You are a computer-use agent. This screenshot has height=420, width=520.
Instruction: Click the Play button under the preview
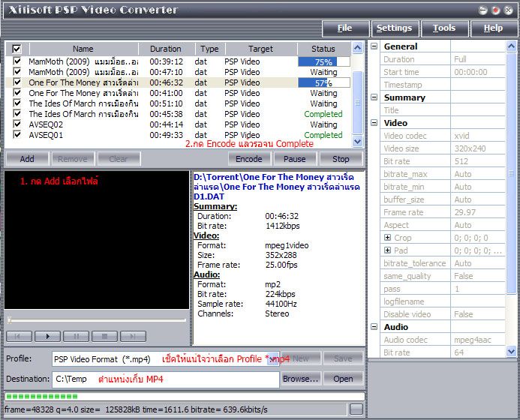tap(47, 336)
